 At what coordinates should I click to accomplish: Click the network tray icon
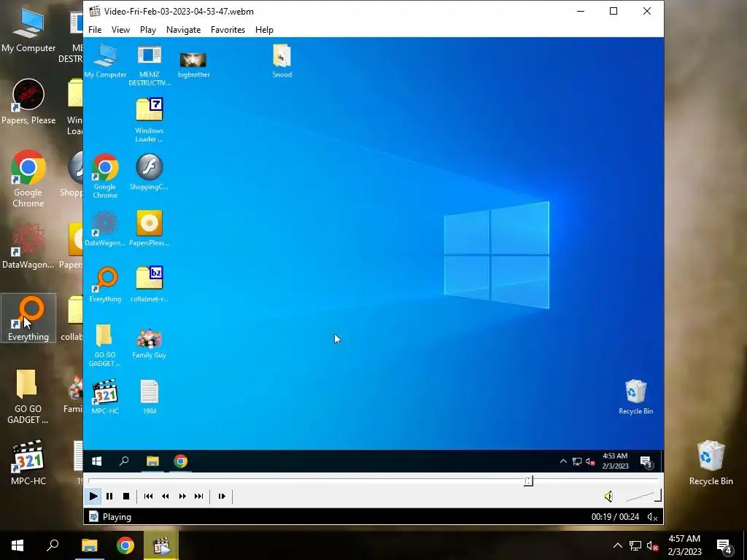click(x=635, y=545)
